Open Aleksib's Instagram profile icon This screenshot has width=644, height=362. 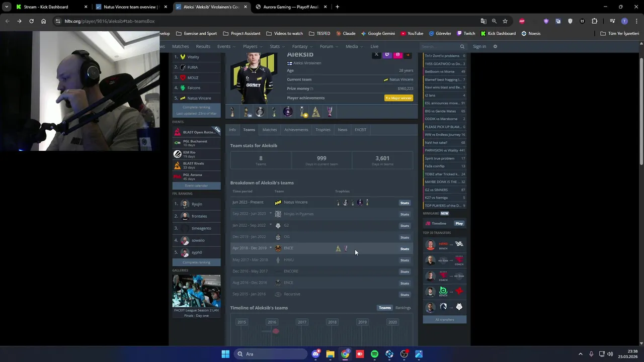(397, 55)
